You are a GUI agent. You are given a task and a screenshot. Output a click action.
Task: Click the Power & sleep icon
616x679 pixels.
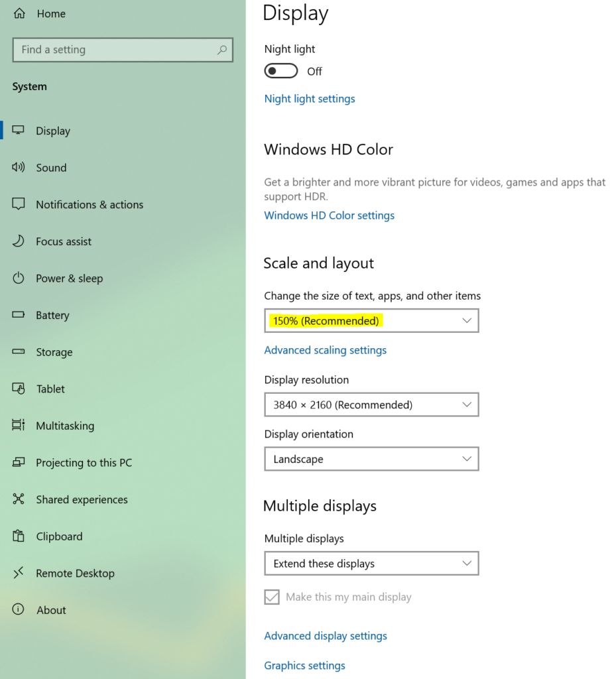pyautogui.click(x=19, y=278)
